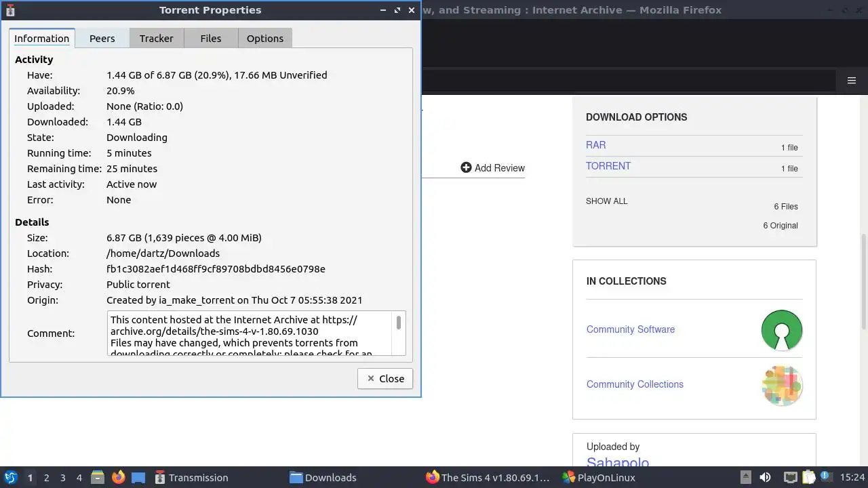Click the DOWNLOAD OPTIONS heading
This screenshot has width=868, height=488.
637,117
